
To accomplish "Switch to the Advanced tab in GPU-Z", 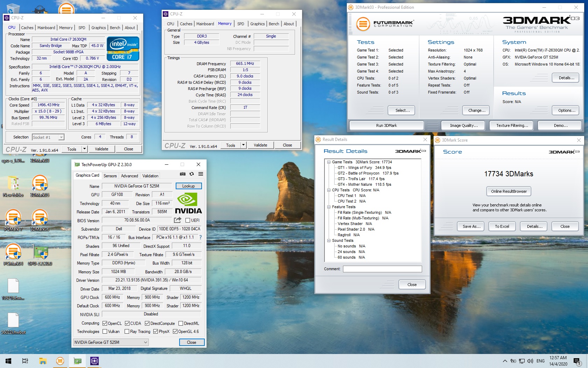I will coord(129,176).
